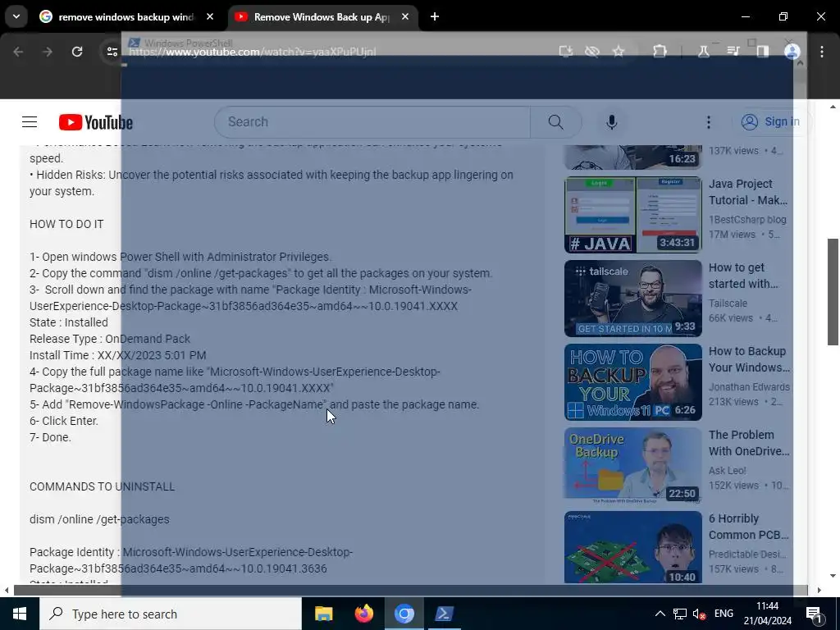
Task: Open '6 Horribly Common PCB' thumbnail
Action: pyautogui.click(x=632, y=547)
